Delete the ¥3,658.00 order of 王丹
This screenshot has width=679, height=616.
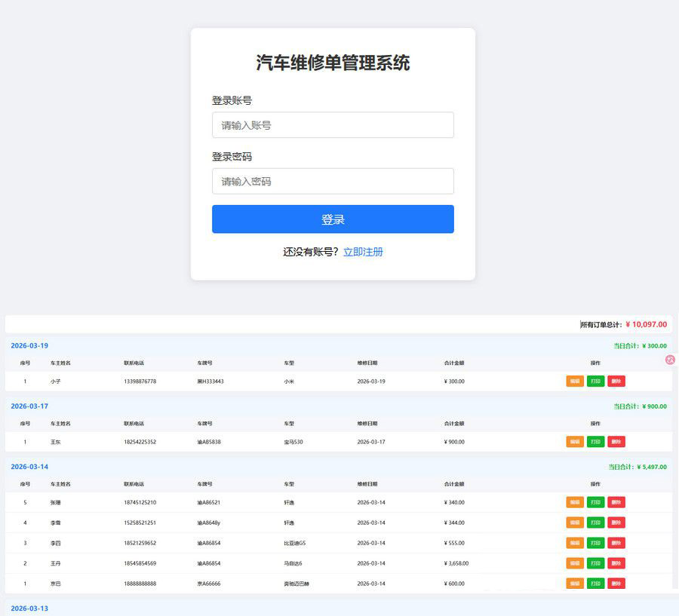pos(616,563)
